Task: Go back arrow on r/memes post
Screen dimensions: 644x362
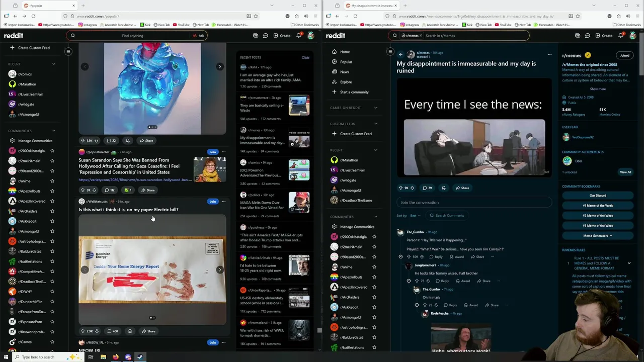Action: click(x=400, y=55)
